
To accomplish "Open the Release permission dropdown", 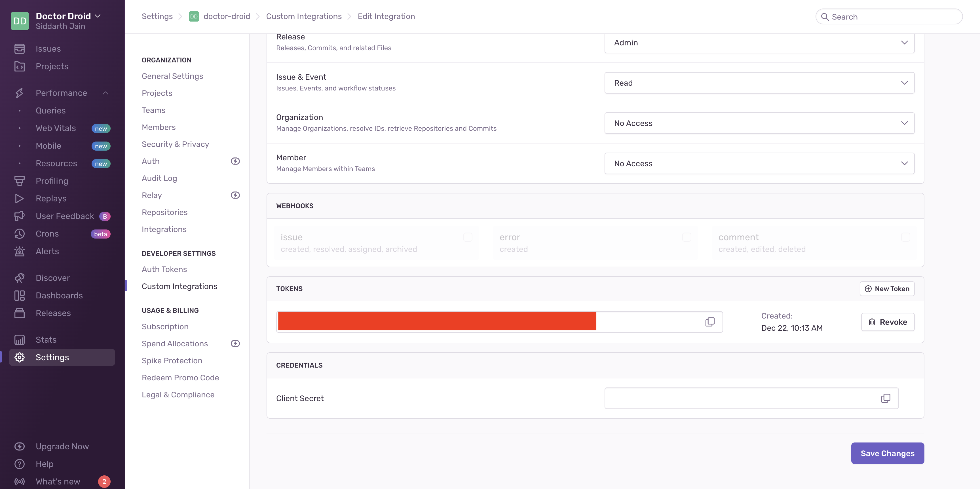I will 759,43.
